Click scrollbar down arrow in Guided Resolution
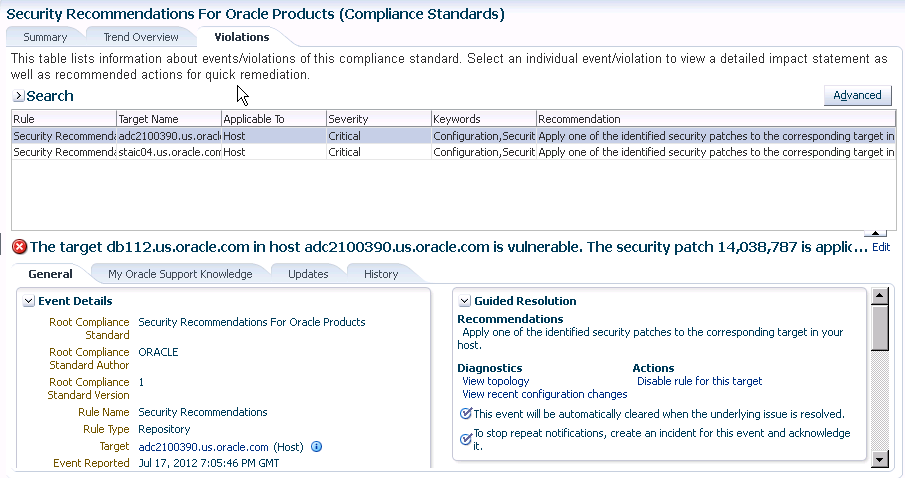Viewport: 905px width, 478px height. [879, 460]
